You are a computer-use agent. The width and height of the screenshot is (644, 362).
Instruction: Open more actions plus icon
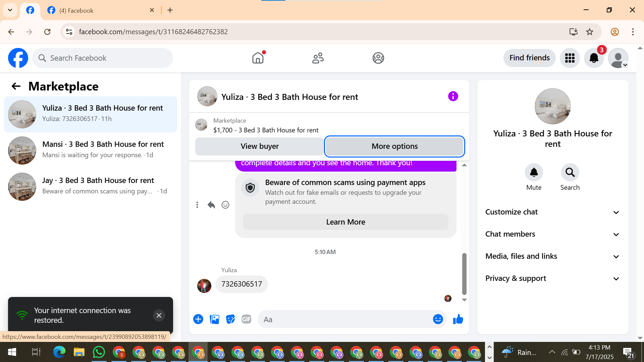198,319
